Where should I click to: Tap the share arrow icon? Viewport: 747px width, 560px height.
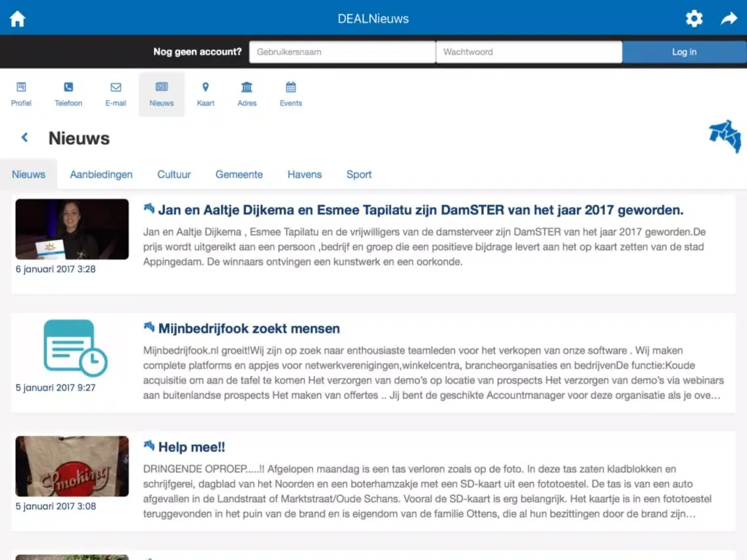[x=729, y=18]
